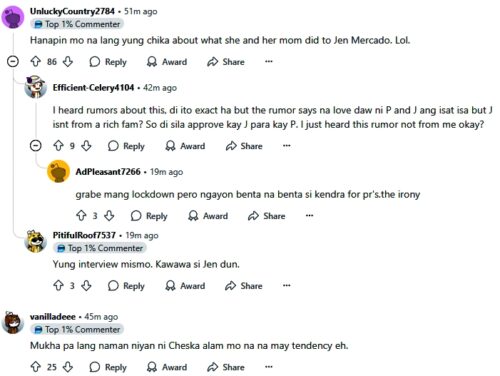Screen dimensions: 500x376
Task: Downvote UnluckyCountry2784's comment with 86 points
Action: click(x=68, y=61)
